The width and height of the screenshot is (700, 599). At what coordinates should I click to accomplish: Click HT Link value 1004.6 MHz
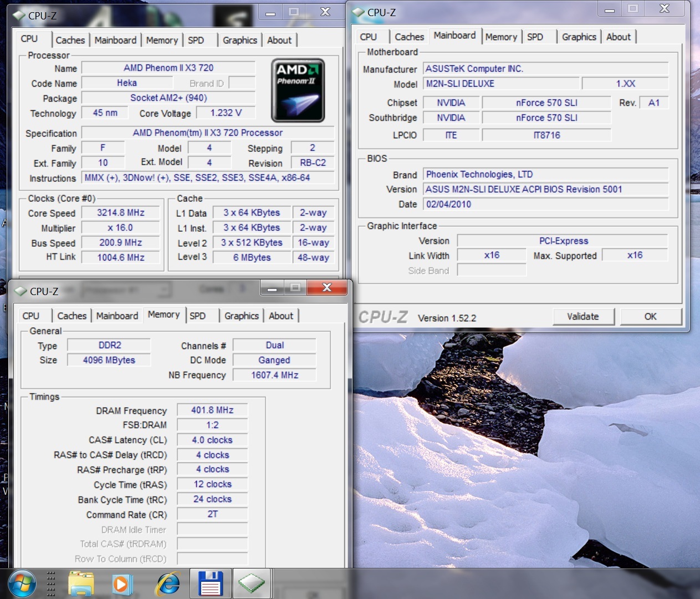[x=121, y=257]
